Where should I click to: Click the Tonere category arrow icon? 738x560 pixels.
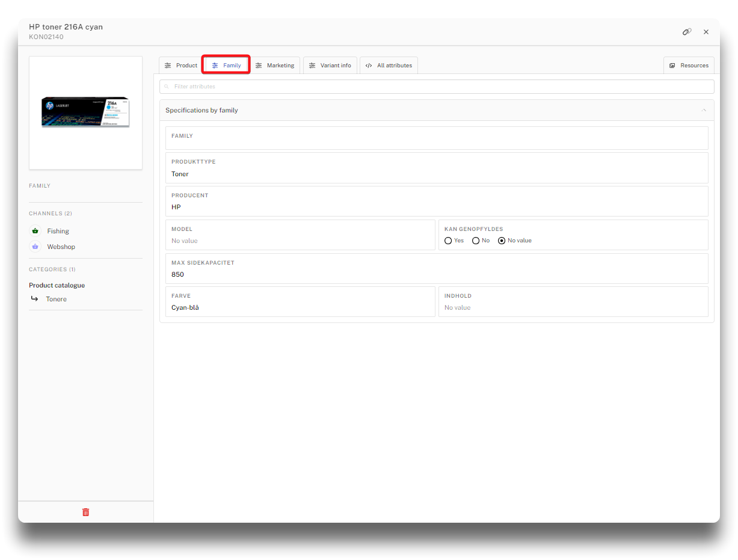click(34, 299)
